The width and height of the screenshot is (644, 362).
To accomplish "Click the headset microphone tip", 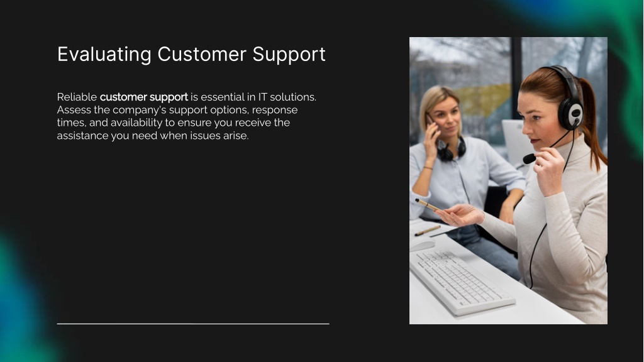I will (529, 158).
